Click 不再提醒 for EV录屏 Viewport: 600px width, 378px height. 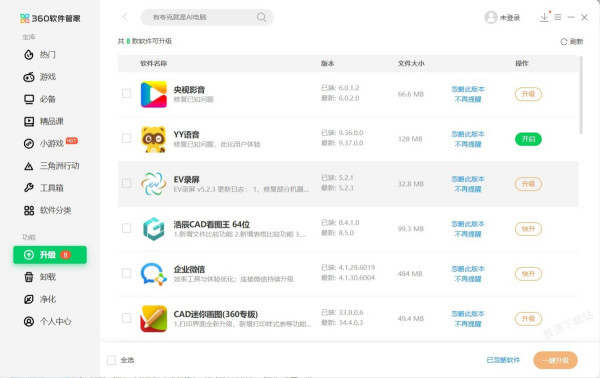click(468, 189)
